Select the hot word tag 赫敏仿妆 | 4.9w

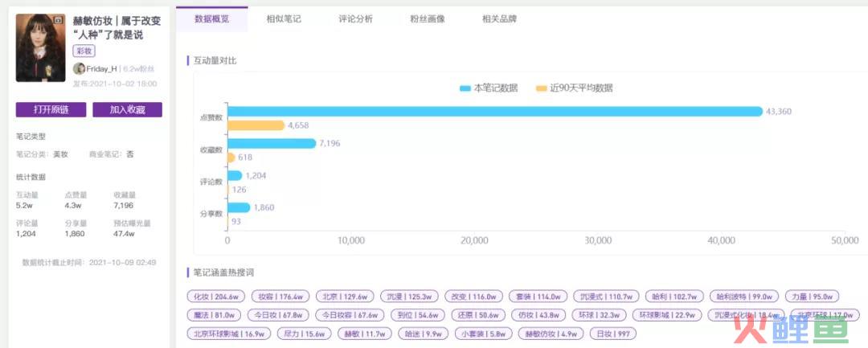point(551,334)
